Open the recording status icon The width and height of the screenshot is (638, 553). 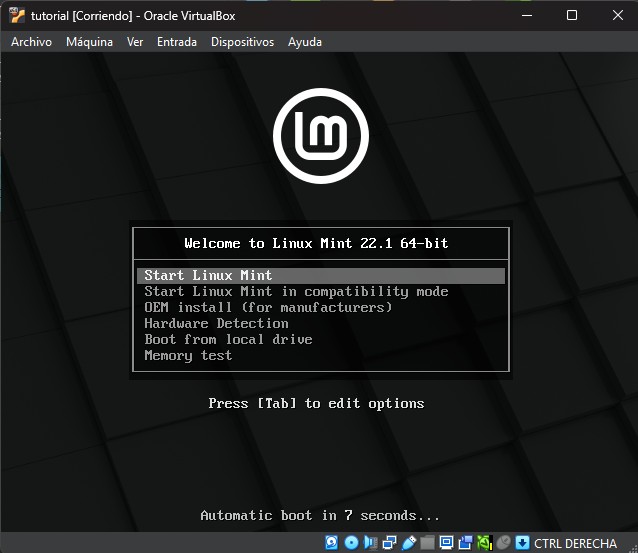coord(465,542)
